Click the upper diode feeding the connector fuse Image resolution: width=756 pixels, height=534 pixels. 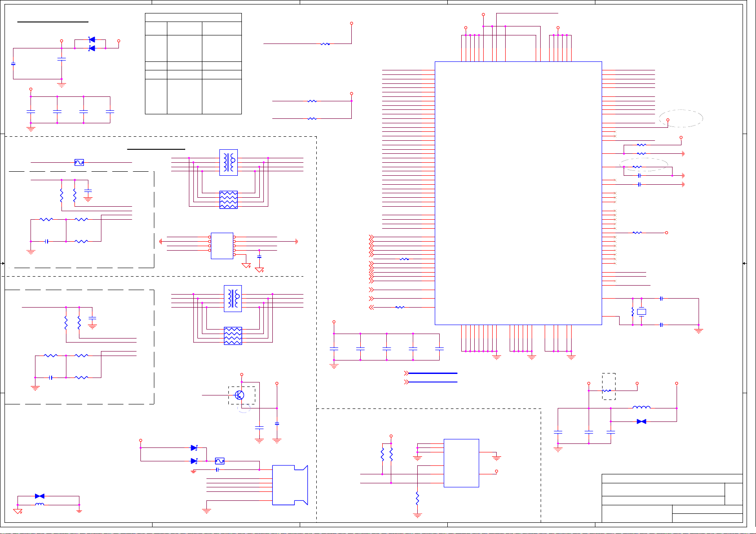(x=194, y=448)
